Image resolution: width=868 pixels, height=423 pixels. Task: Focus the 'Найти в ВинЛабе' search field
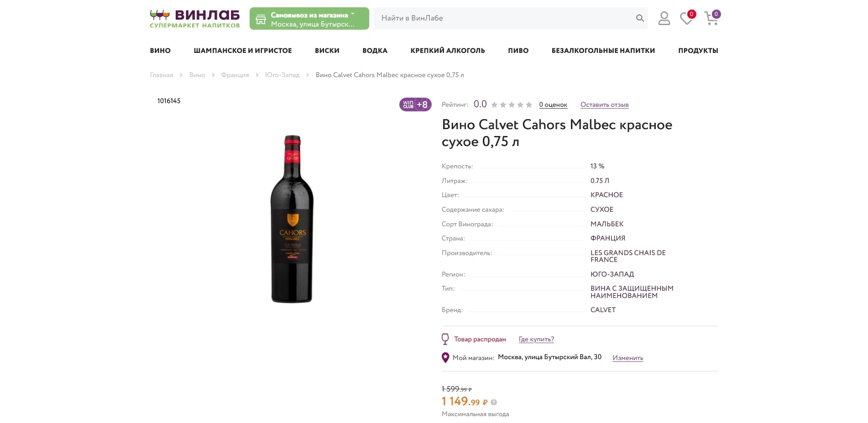(502, 18)
